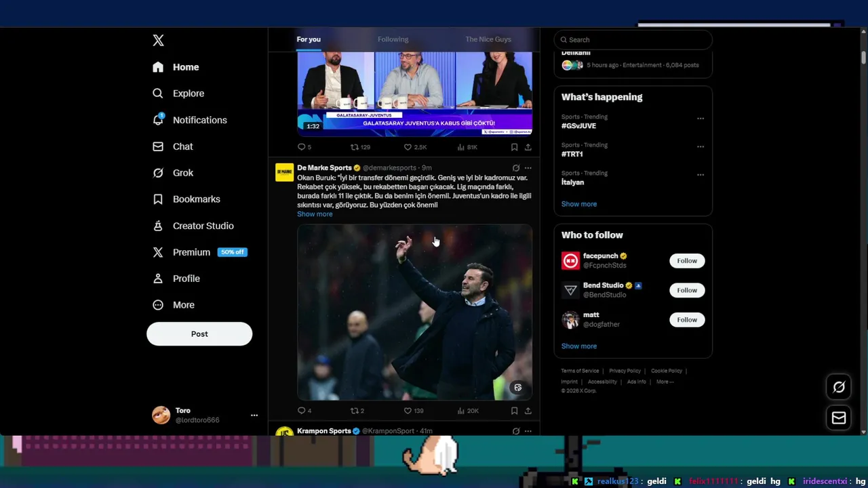Open options for İtalyan trend
868x488 pixels.
[x=701, y=175]
